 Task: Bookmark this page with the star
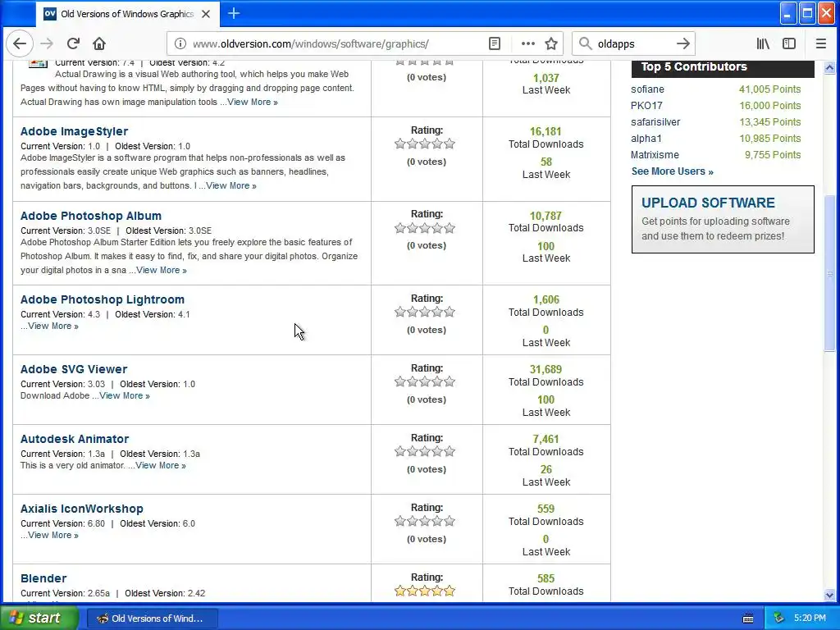coord(551,44)
